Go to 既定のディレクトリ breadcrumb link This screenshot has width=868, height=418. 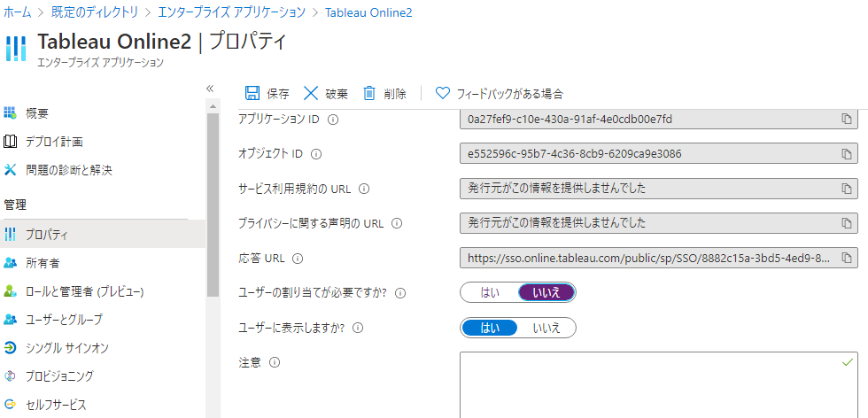94,12
